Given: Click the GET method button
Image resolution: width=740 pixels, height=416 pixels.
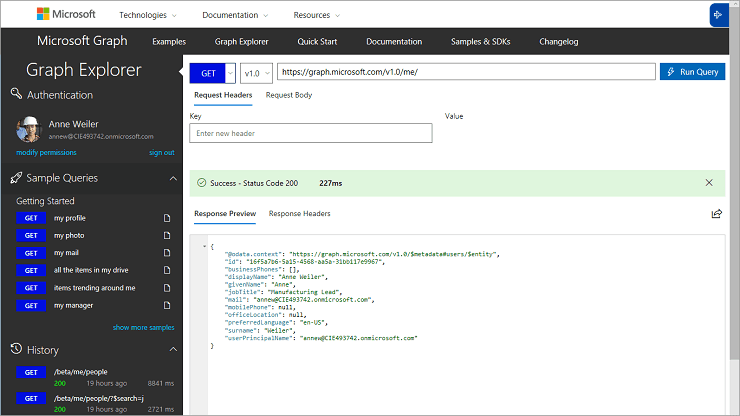Looking at the screenshot, I should click(x=208, y=73).
